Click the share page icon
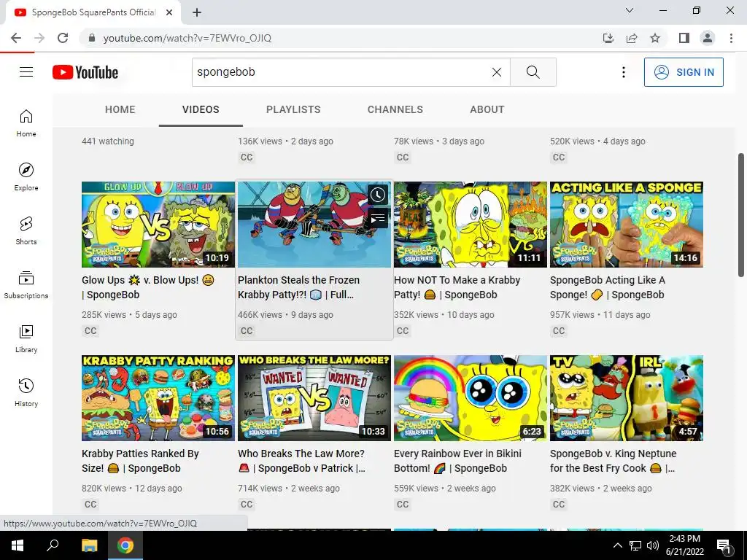The height and width of the screenshot is (560, 747). tap(632, 38)
